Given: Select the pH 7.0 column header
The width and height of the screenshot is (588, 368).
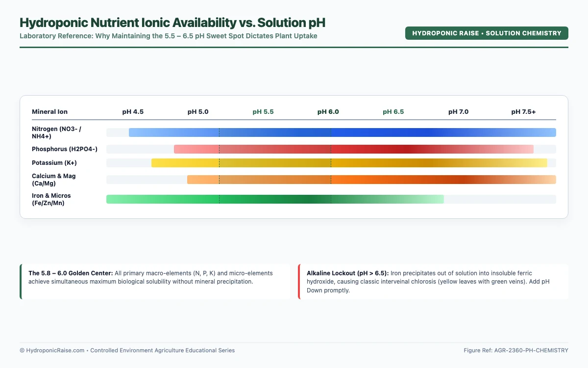Looking at the screenshot, I should [x=459, y=112].
